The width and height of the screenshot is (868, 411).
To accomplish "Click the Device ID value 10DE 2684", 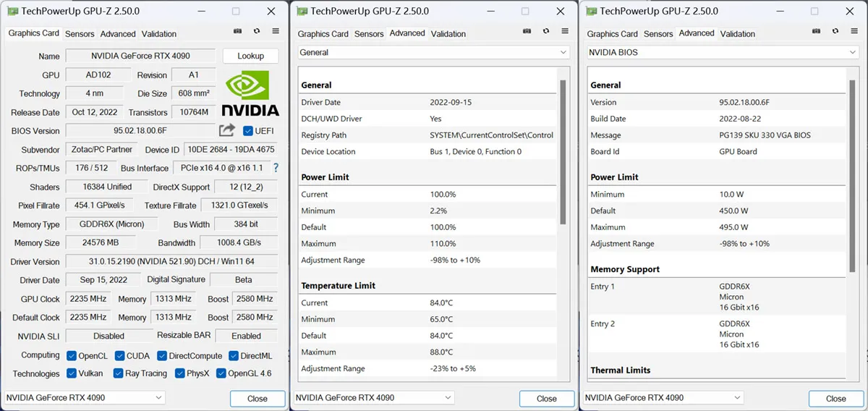I will point(231,150).
